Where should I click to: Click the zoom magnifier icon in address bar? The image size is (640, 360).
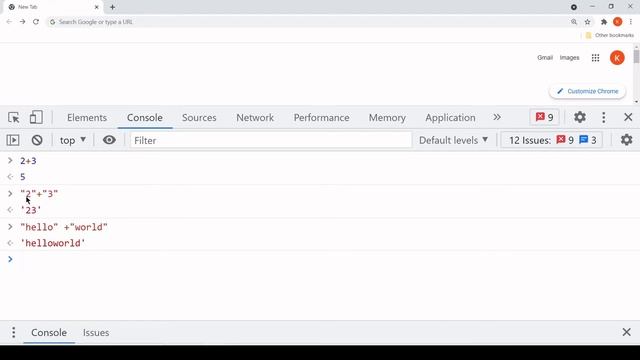[574, 22]
